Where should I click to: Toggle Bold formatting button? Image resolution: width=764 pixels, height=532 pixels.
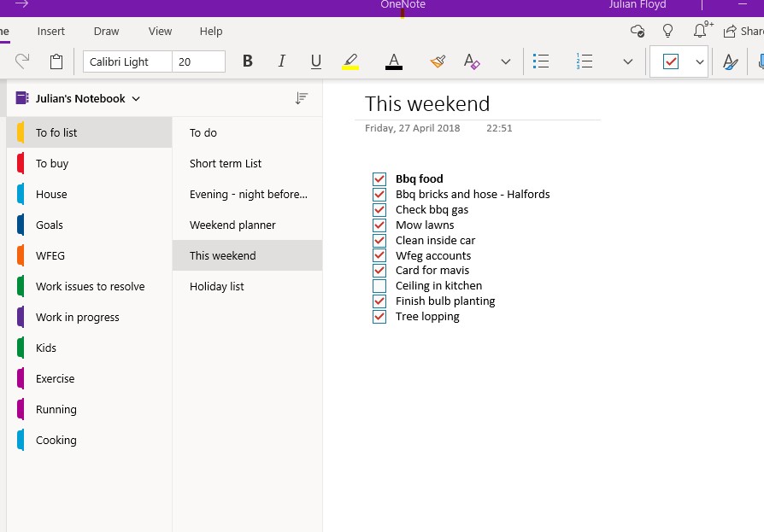click(248, 61)
